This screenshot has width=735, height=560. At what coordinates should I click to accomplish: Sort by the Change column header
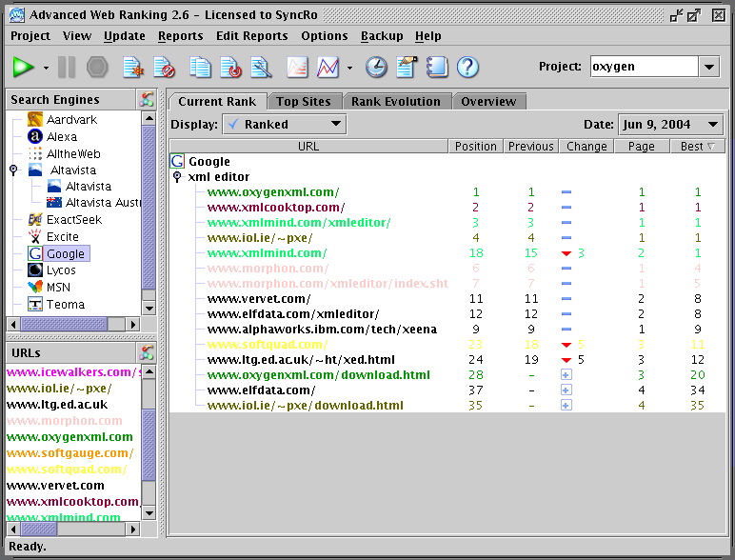click(586, 147)
